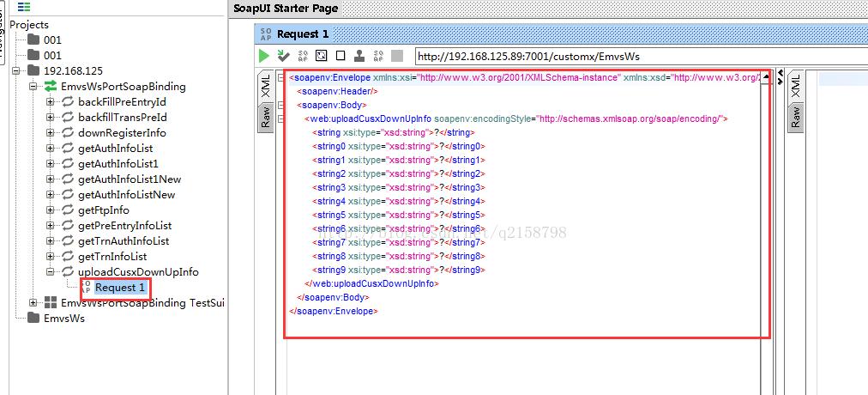
Task: Click the operation icon beside getTrnInfoList
Action: click(x=68, y=257)
